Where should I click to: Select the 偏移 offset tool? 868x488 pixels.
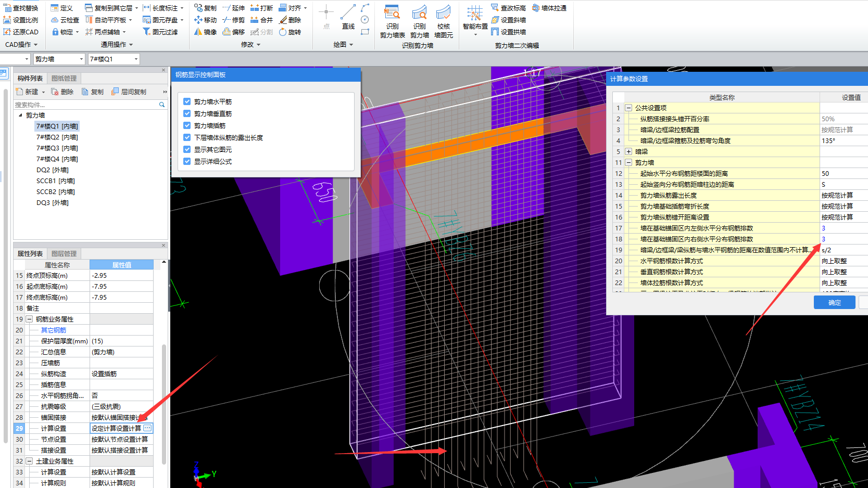[x=233, y=32]
